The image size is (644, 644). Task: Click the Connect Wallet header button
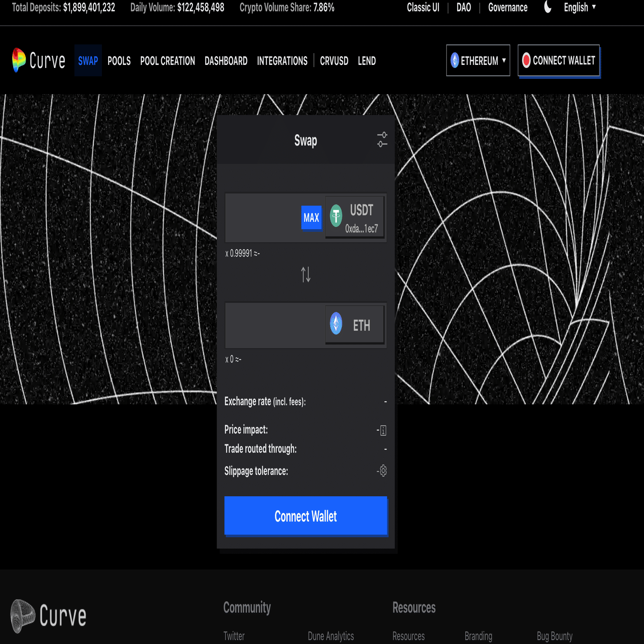coord(559,61)
